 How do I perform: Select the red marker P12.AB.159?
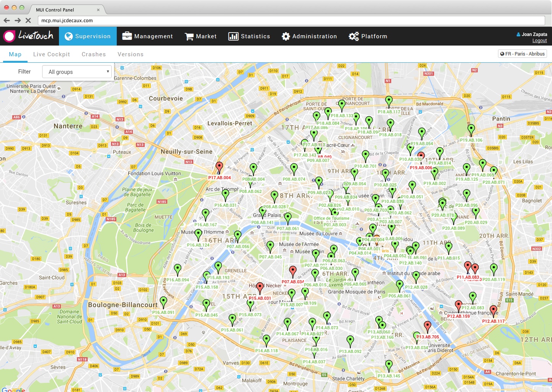[x=458, y=306]
